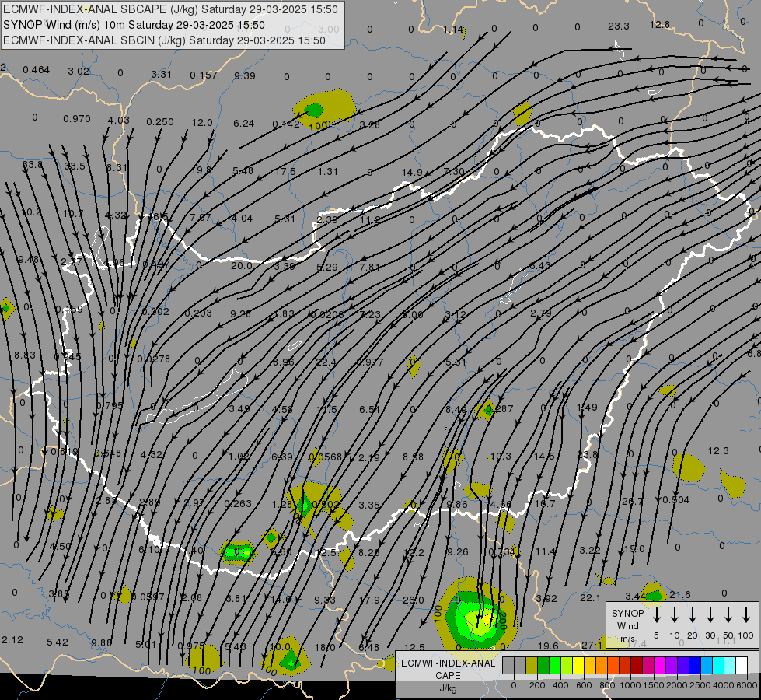The width and height of the screenshot is (761, 700).
Task: Click the 0.970 value on the map
Action: [x=77, y=118]
